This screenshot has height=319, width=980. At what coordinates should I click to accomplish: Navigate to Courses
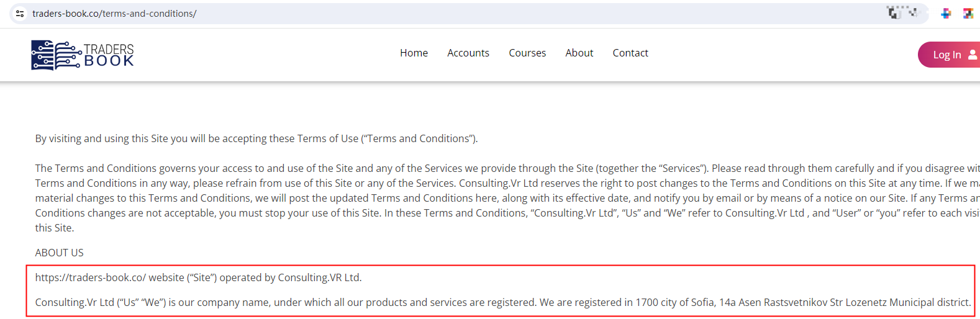pos(527,53)
